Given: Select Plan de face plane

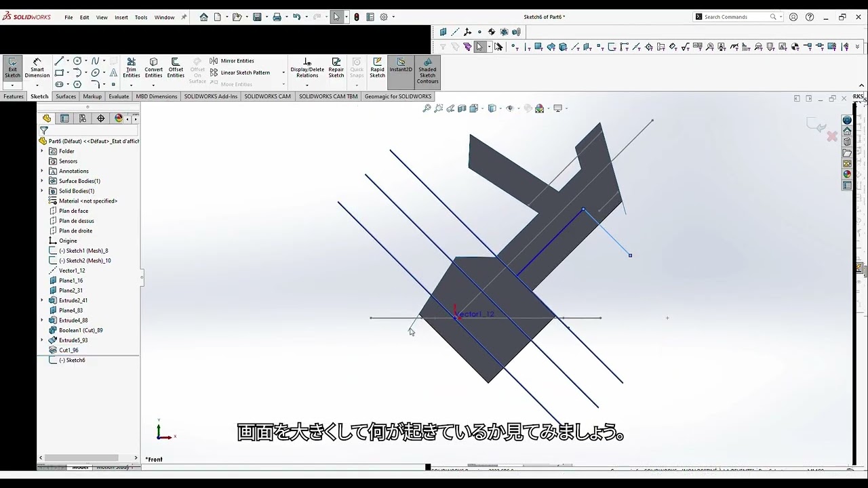Looking at the screenshot, I should pos(73,211).
